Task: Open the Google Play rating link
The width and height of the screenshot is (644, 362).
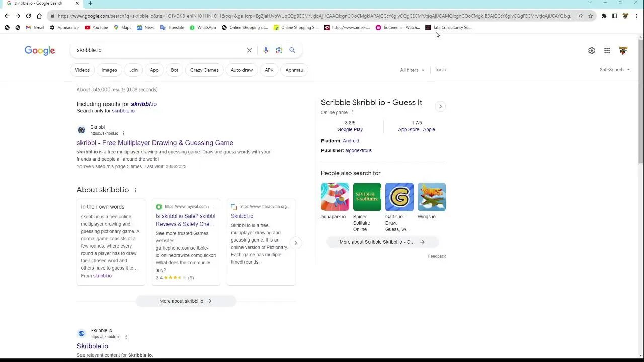Action: point(350,130)
